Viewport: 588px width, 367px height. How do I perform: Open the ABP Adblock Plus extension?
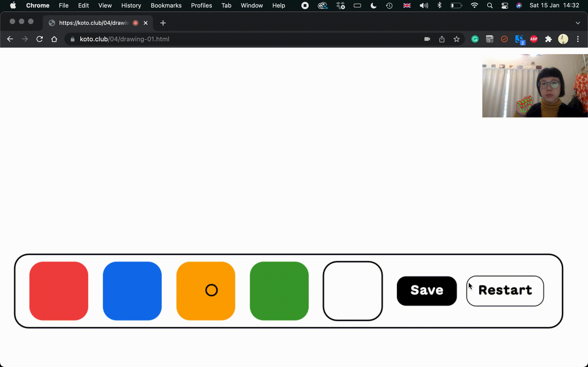(534, 39)
